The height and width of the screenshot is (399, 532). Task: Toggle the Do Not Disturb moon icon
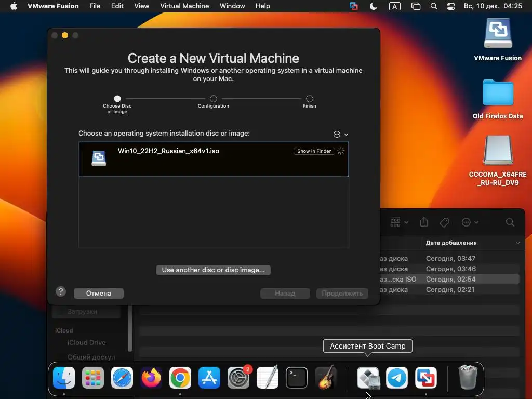373,6
